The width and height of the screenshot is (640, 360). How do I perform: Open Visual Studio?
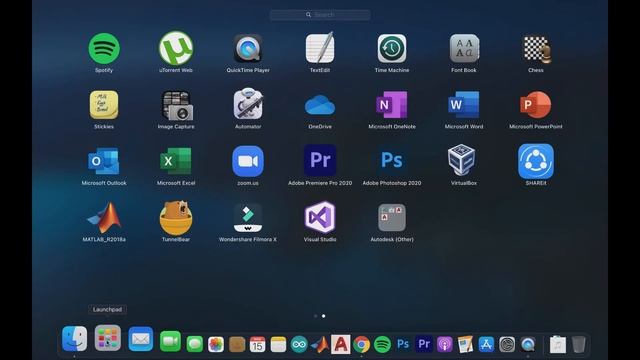point(320,217)
